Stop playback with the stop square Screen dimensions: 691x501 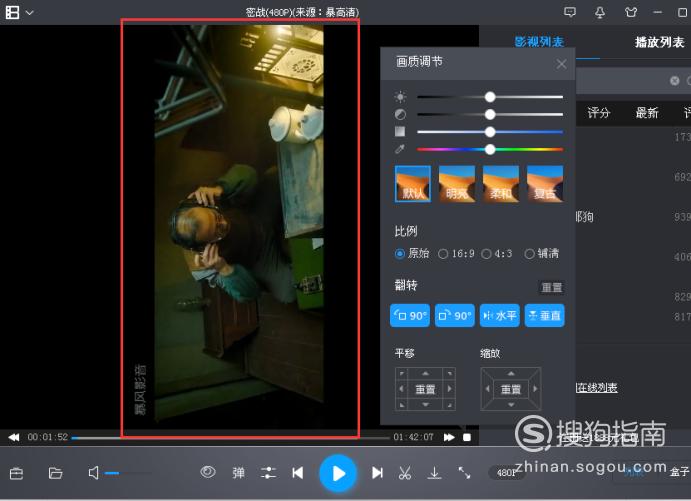point(467,437)
